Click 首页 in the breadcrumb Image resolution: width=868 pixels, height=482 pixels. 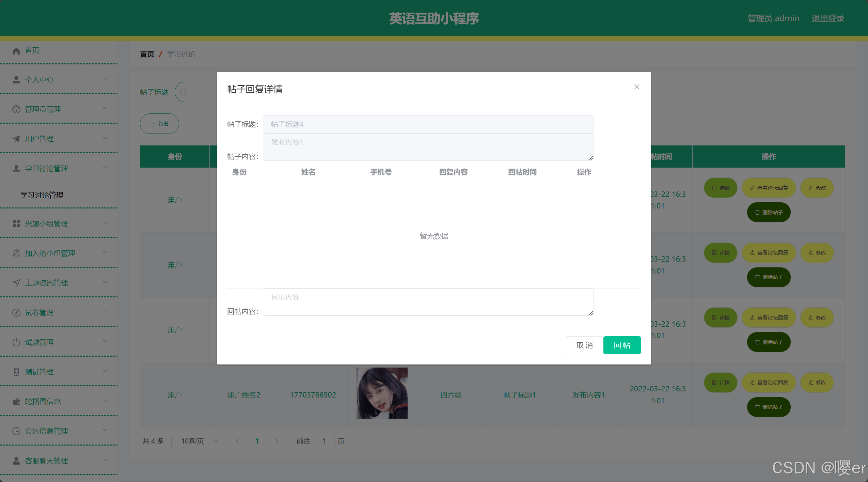(147, 54)
